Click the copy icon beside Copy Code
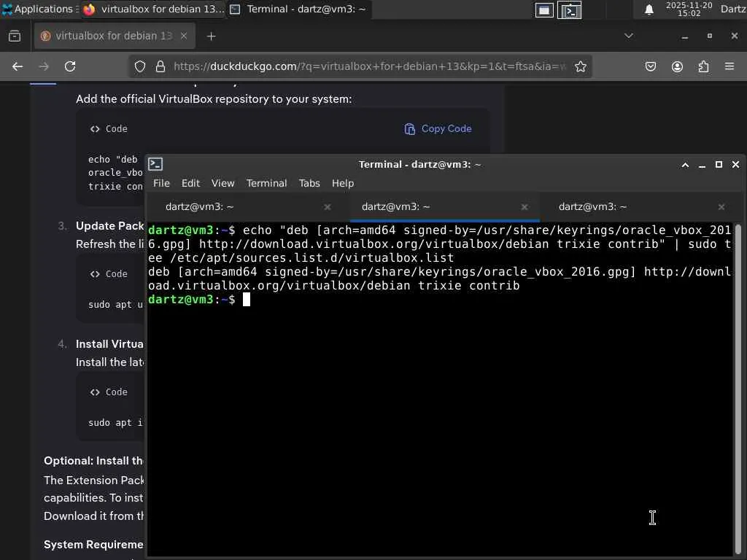This screenshot has width=747, height=560. click(x=410, y=129)
